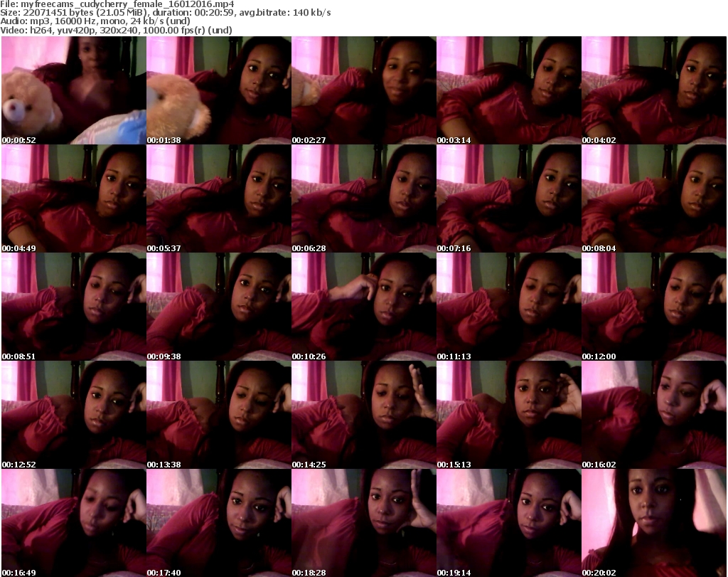728x577 pixels.
Task: Select the thumbnail stamped 00:15:13
Action: coord(509,415)
